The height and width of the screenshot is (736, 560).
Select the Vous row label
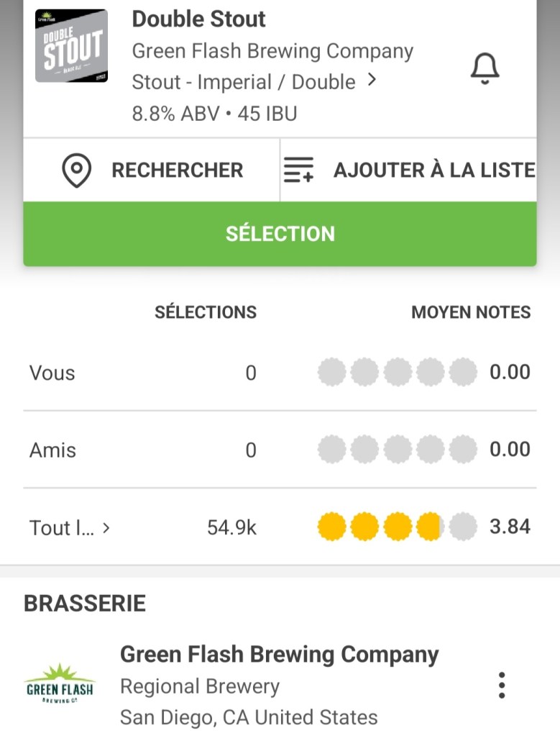coord(52,373)
